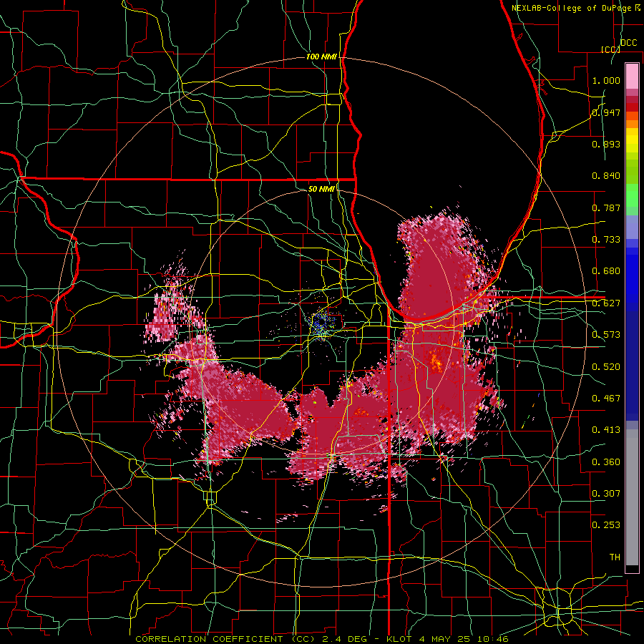Click the 100 NMI range ring label
The height and width of the screenshot is (644, 644).
click(321, 57)
